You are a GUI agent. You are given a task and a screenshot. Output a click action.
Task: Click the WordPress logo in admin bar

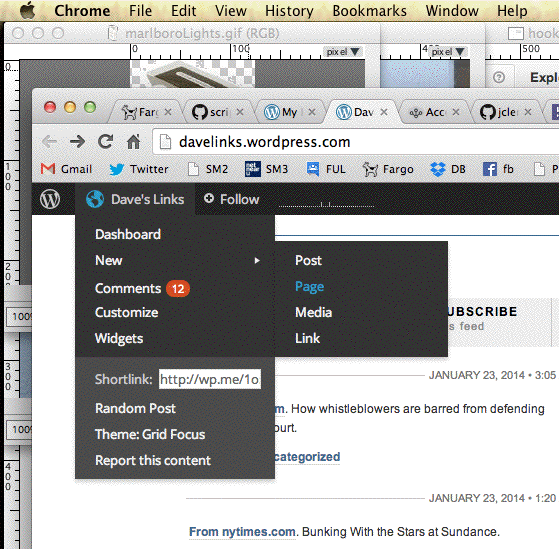click(x=50, y=199)
